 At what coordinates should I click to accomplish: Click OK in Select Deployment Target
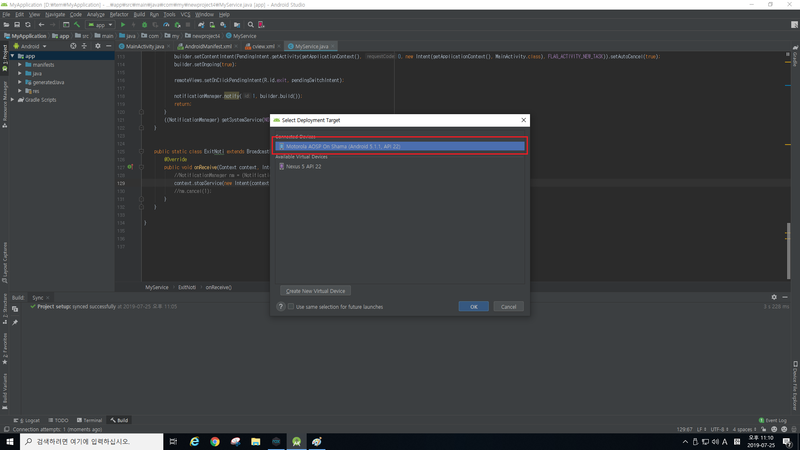point(473,307)
